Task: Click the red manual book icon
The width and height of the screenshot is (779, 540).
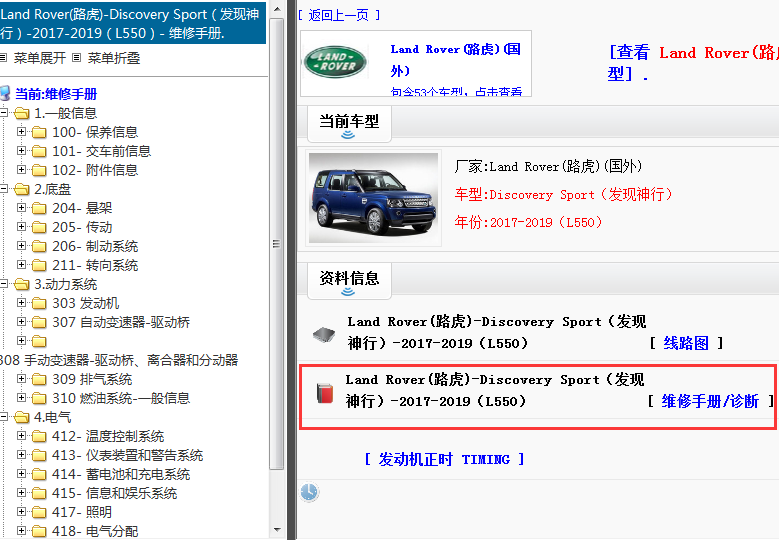Action: pyautogui.click(x=325, y=393)
